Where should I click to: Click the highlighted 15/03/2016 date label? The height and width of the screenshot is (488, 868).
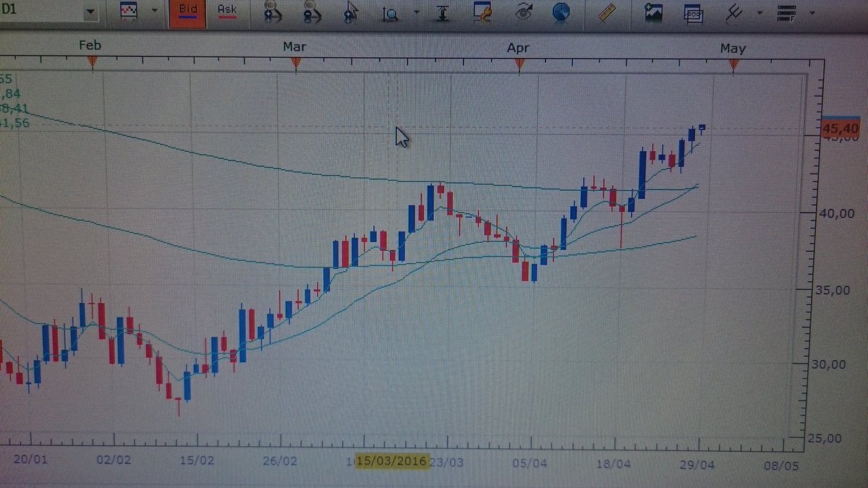coord(392,461)
